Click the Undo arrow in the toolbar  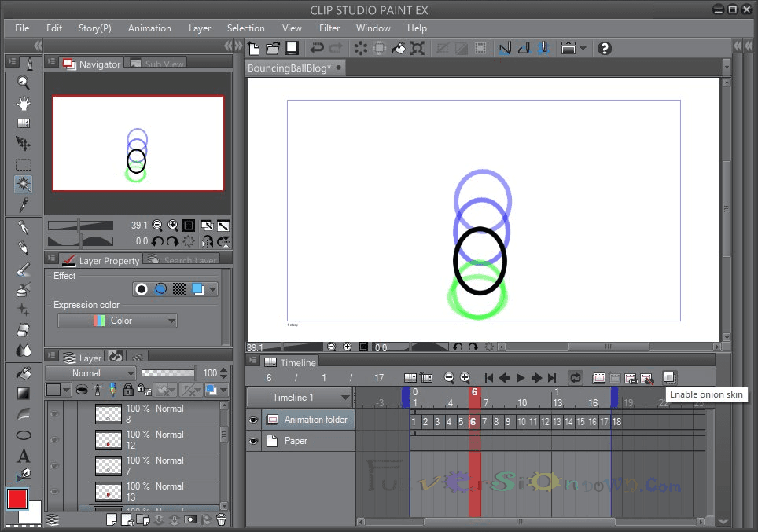coord(315,48)
